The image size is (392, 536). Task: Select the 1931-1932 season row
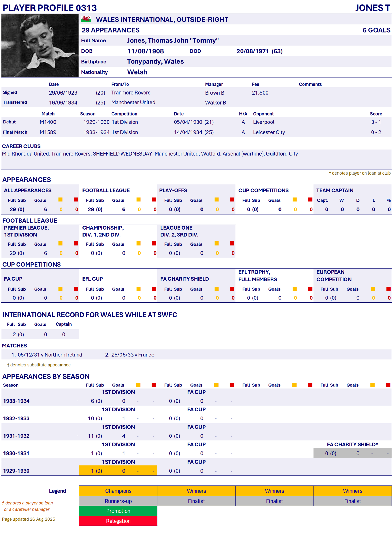[x=16, y=436]
